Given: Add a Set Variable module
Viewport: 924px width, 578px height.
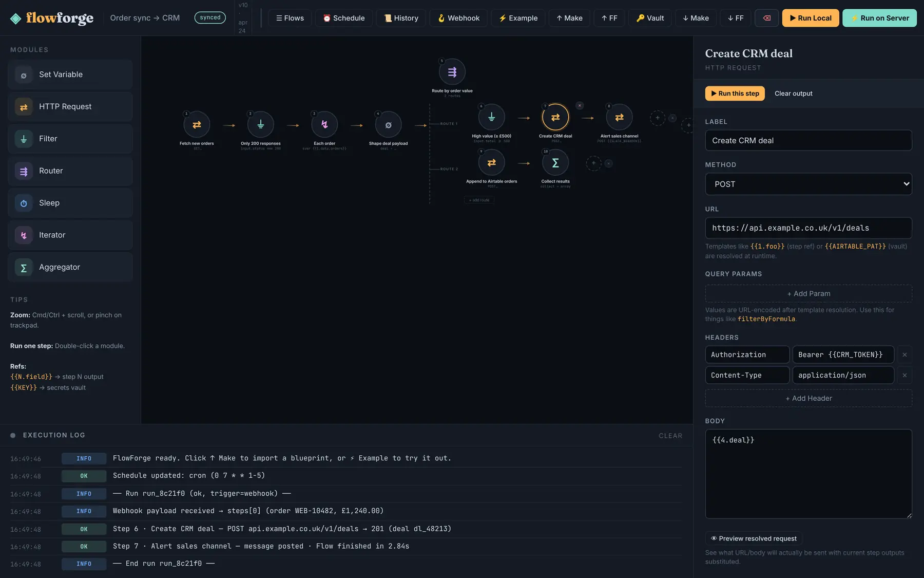Looking at the screenshot, I should pos(70,74).
